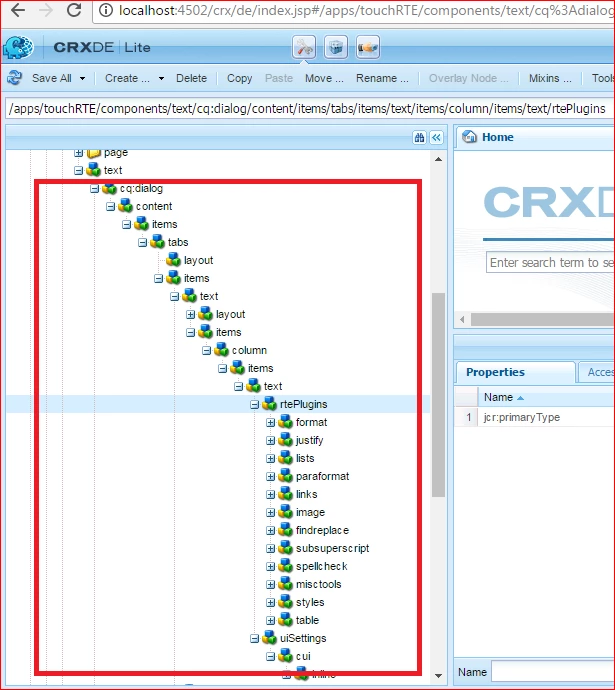Expand the layout node under text

tap(190, 314)
